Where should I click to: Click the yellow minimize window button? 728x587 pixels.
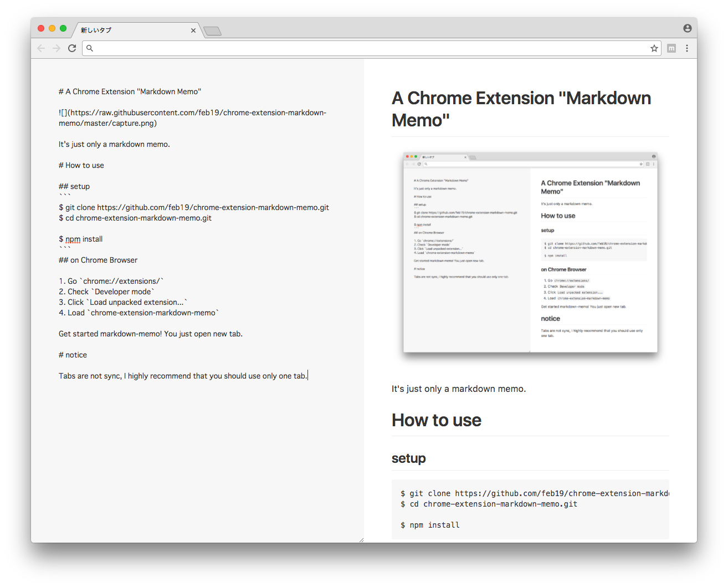tap(52, 28)
